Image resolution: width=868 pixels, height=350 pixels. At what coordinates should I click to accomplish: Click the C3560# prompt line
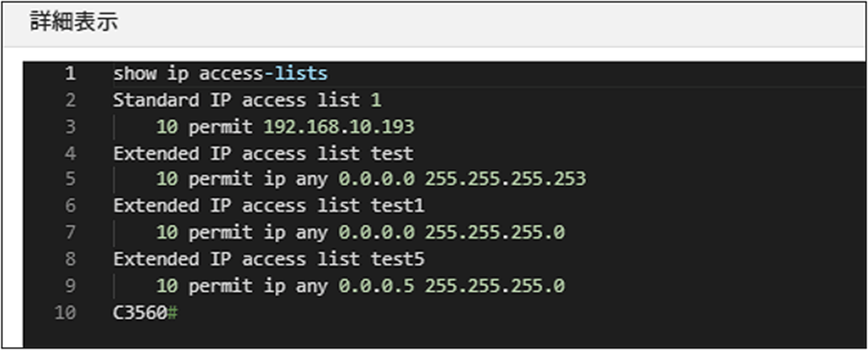pyautogui.click(x=146, y=312)
